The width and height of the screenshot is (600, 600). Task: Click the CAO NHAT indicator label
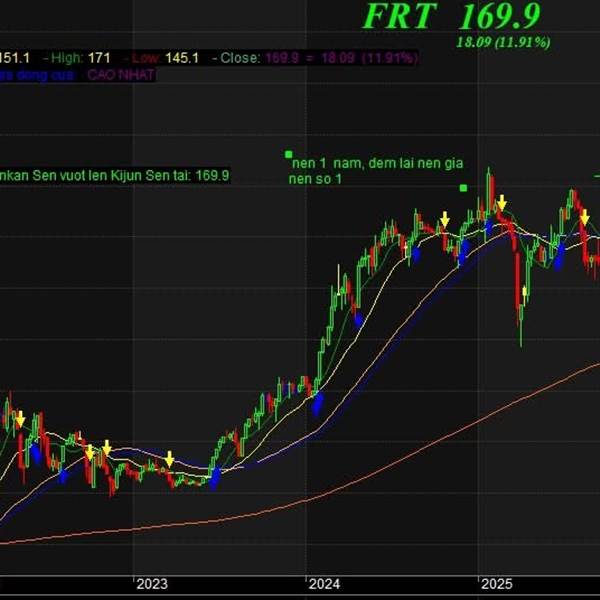click(121, 75)
